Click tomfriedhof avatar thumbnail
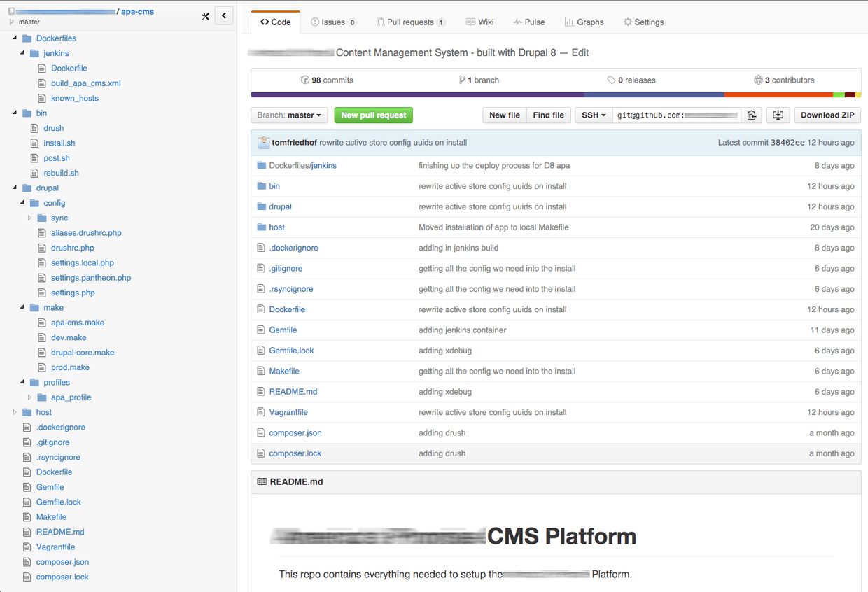This screenshot has width=868, height=592. [264, 143]
